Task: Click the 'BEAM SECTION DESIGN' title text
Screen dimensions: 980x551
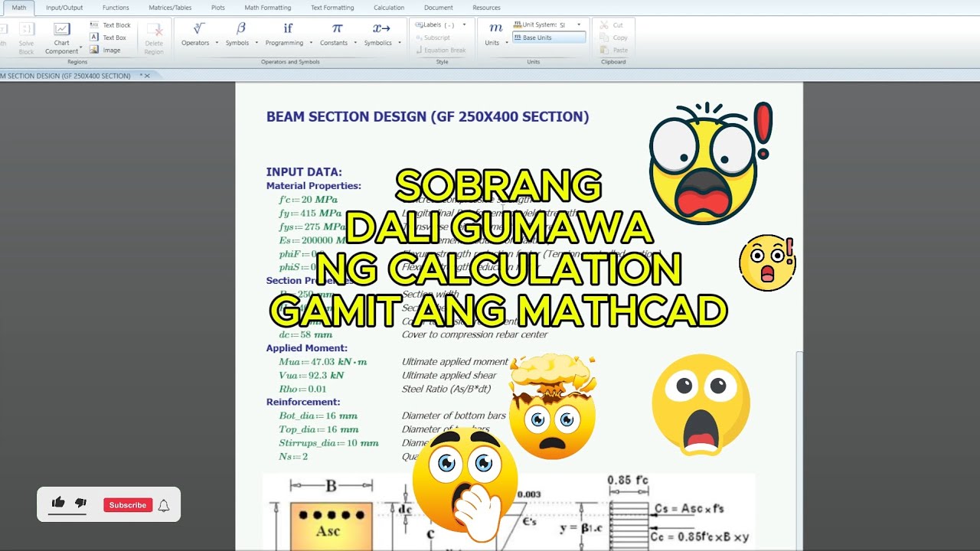Action: (x=427, y=117)
